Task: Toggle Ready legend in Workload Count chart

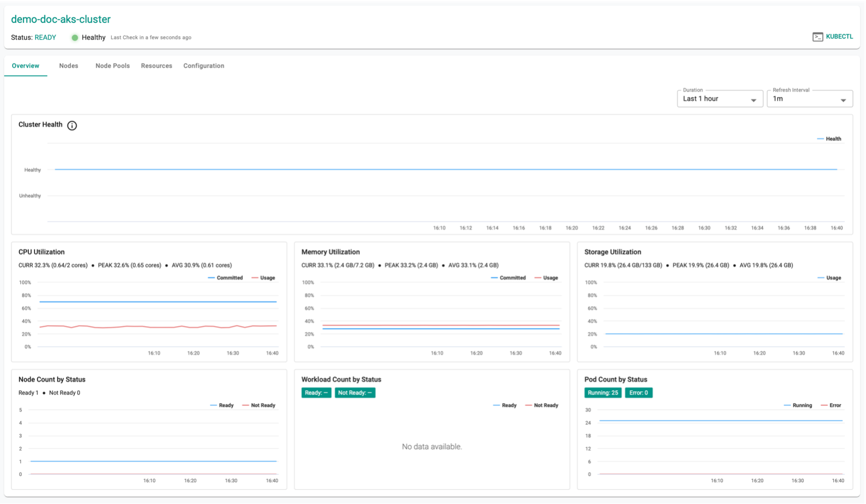Action: [505, 406]
